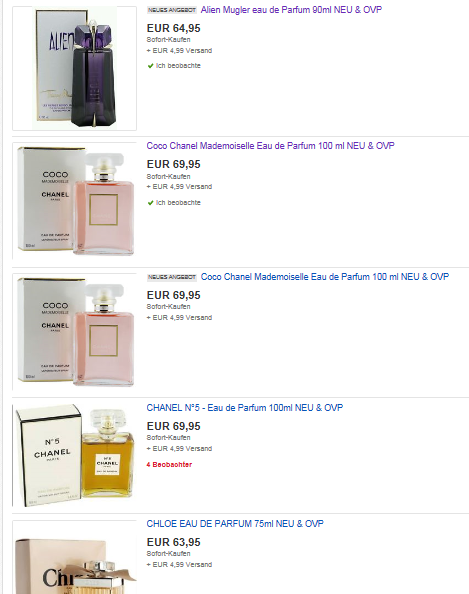Click the green watching checkmark under Alien listing
This screenshot has width=469, height=594.
(x=150, y=66)
